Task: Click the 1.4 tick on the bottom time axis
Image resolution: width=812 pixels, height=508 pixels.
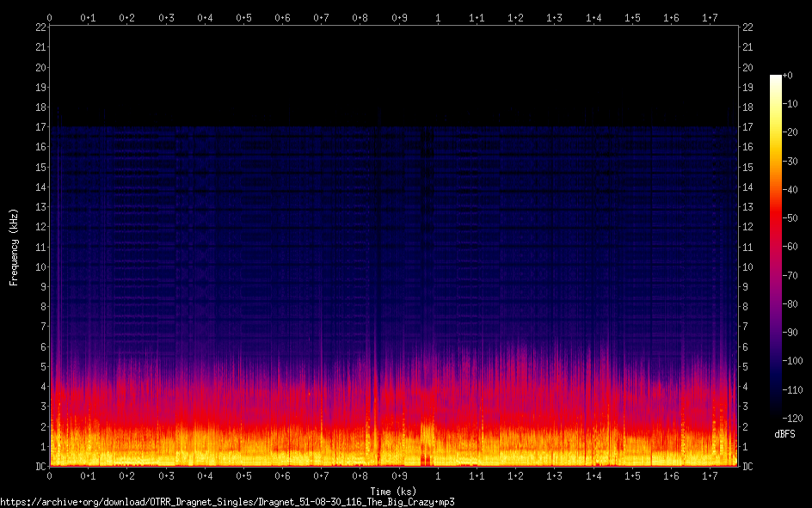Action: [x=594, y=475]
